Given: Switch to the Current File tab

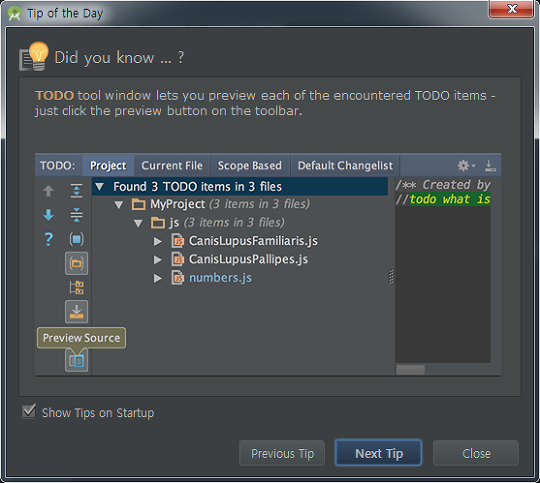Looking at the screenshot, I should pos(172,166).
